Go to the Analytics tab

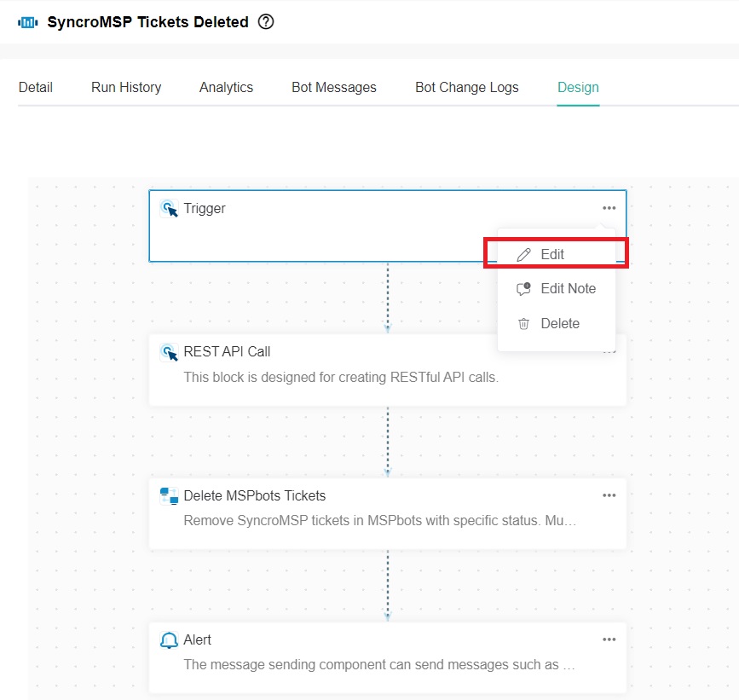click(x=226, y=87)
